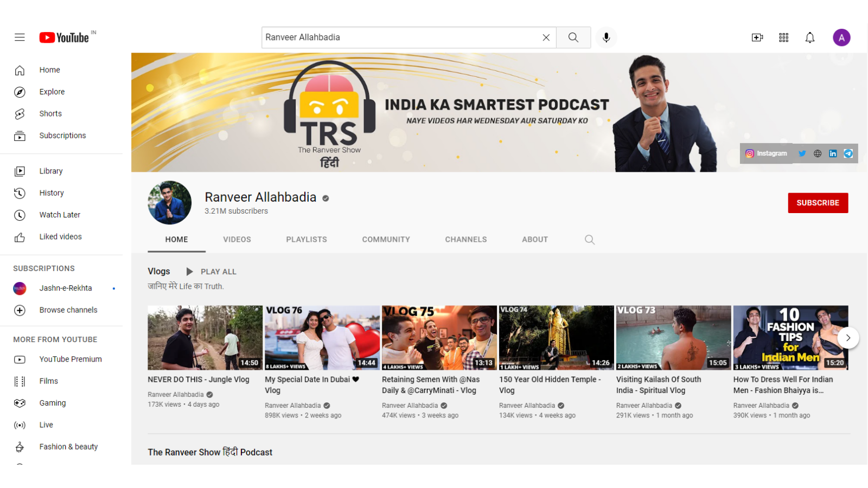This screenshot has height=488, width=868.
Task: Open the channel's Telegram link
Action: coord(848,153)
